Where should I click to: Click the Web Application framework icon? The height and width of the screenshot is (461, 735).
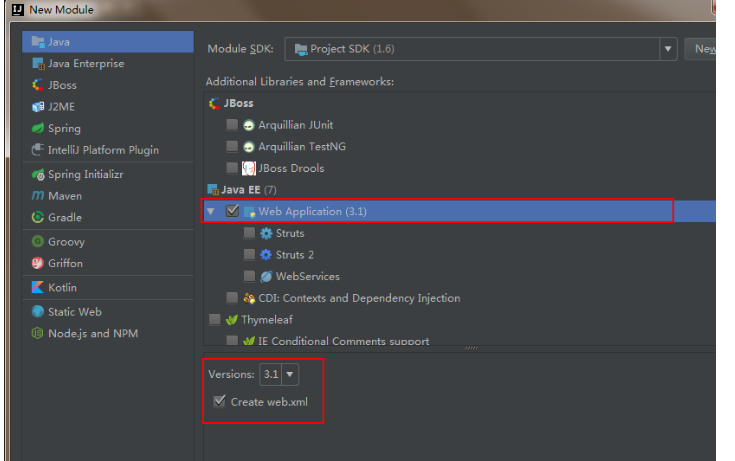(x=249, y=212)
